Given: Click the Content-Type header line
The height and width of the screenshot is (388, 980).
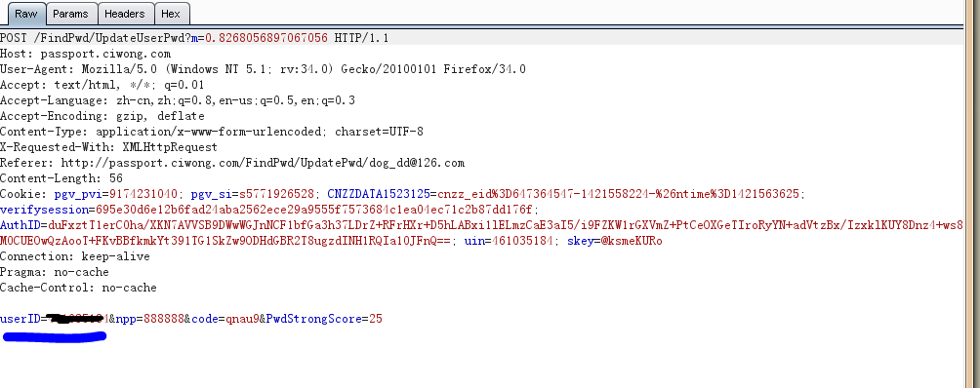Looking at the screenshot, I should point(212,132).
